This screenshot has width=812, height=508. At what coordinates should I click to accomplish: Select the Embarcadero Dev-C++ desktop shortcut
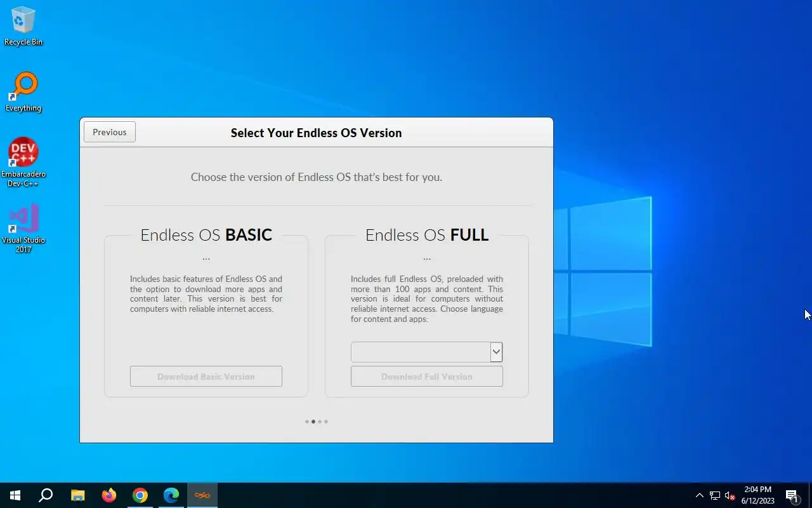coord(23,163)
